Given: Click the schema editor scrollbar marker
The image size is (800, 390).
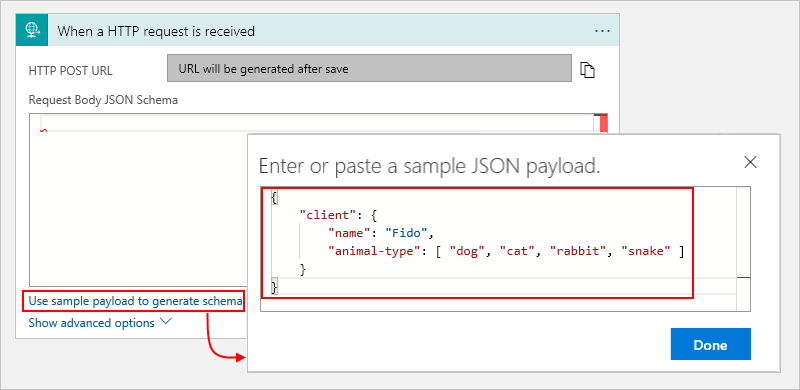Looking at the screenshot, I should click(x=604, y=124).
